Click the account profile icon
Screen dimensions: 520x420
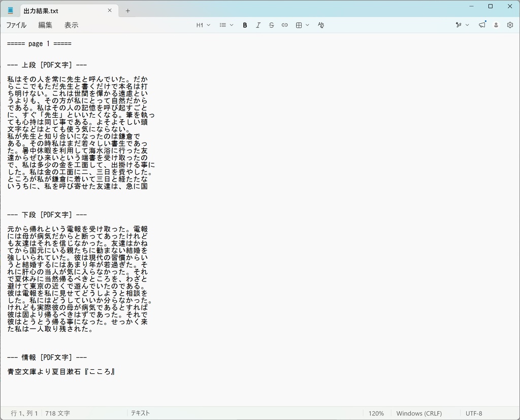click(496, 25)
